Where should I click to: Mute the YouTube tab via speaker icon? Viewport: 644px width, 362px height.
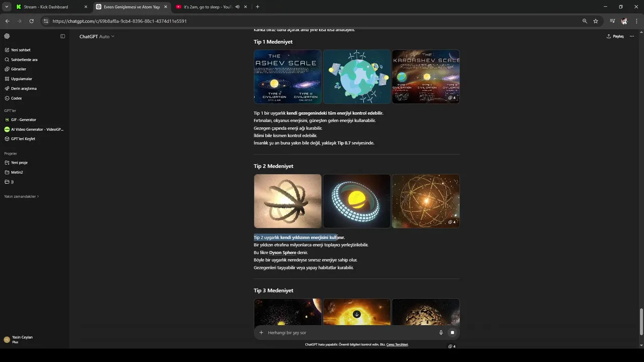(x=237, y=7)
